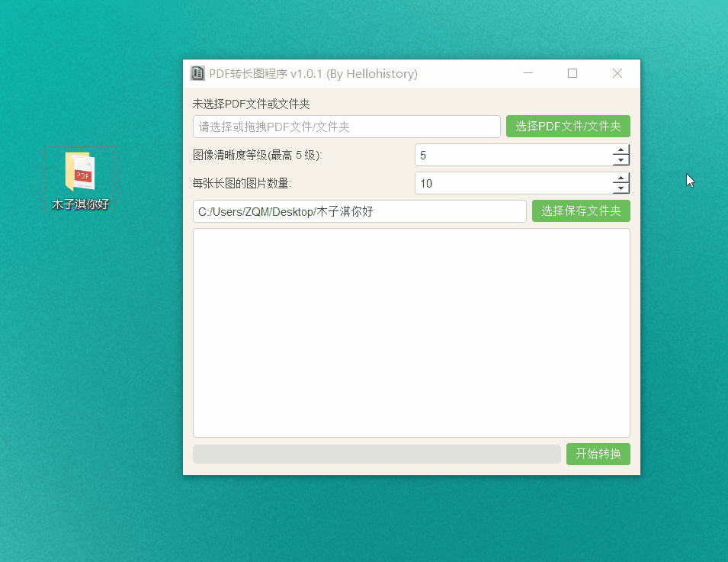
Task: Decrease 每张长图的图片数量 with the down arrow
Action: [621, 188]
